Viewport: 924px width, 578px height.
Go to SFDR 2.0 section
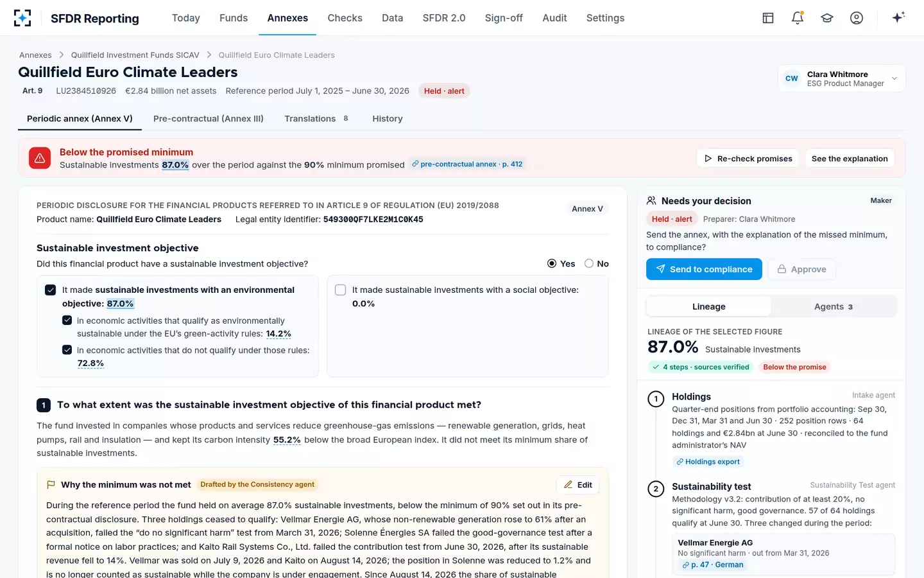click(x=444, y=18)
